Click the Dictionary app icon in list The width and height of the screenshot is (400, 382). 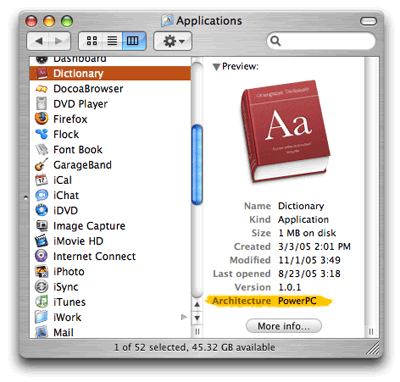coord(42,73)
